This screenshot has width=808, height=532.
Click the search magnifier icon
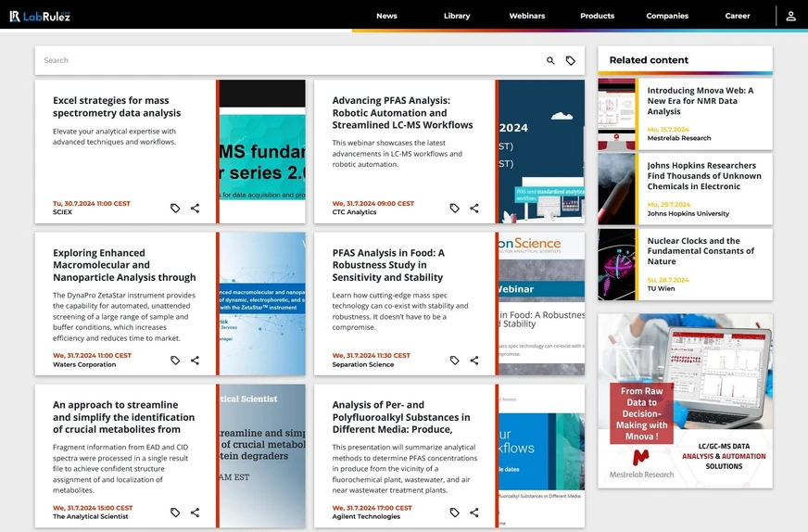tap(550, 60)
